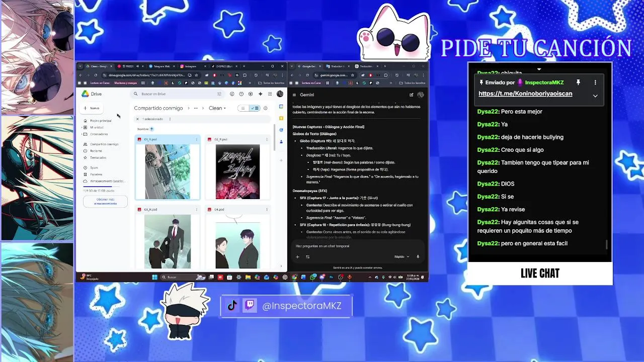Open Drive offline status icon
Image resolution: width=644 pixels, height=362 pixels.
click(232, 94)
